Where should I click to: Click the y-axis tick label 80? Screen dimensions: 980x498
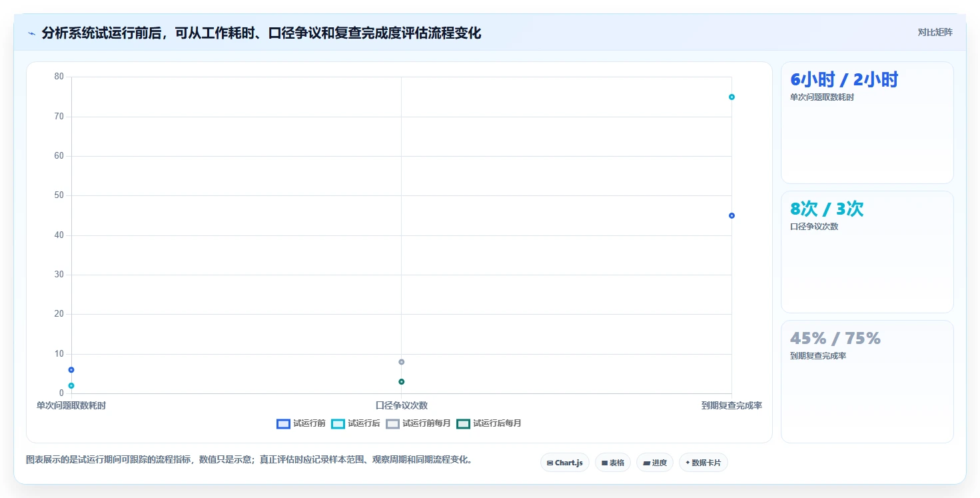tap(59, 77)
